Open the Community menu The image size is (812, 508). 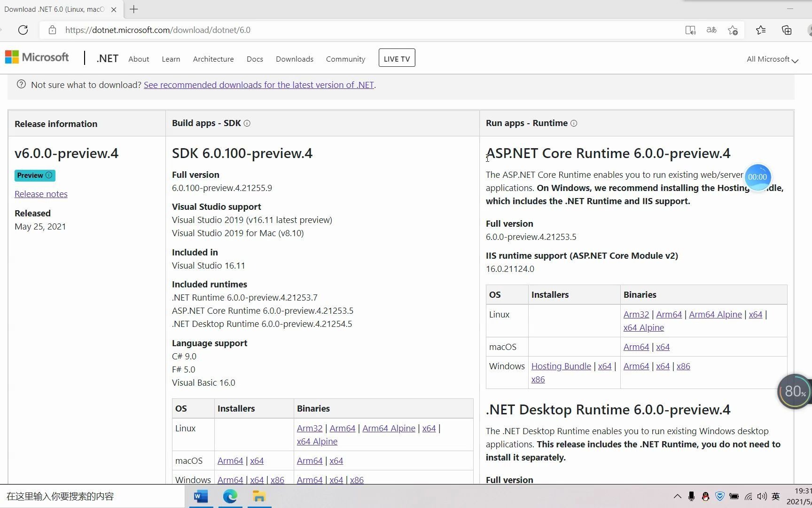(345, 59)
